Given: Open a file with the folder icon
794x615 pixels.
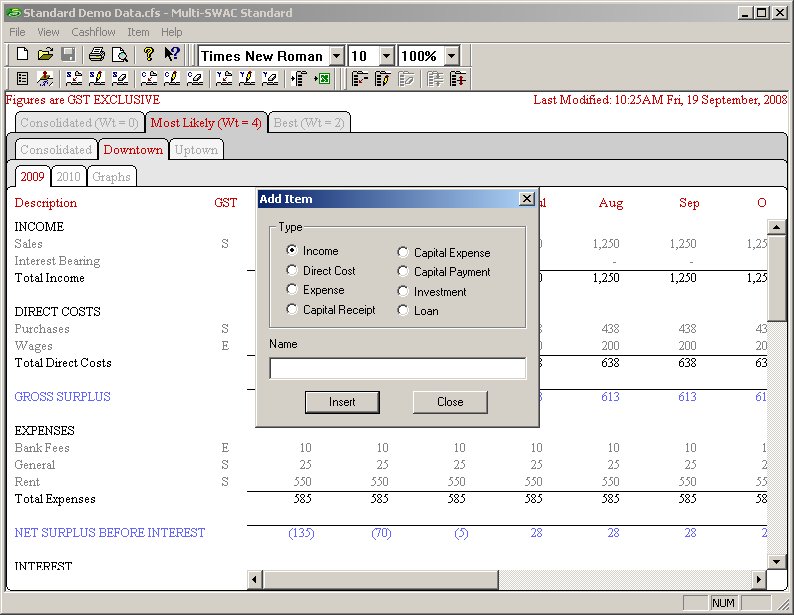Looking at the screenshot, I should 45,55.
